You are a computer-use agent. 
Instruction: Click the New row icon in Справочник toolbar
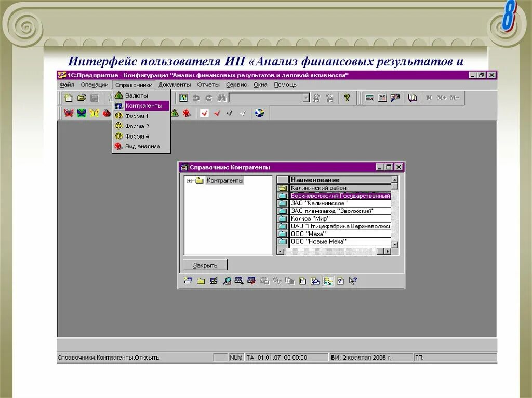(188, 281)
